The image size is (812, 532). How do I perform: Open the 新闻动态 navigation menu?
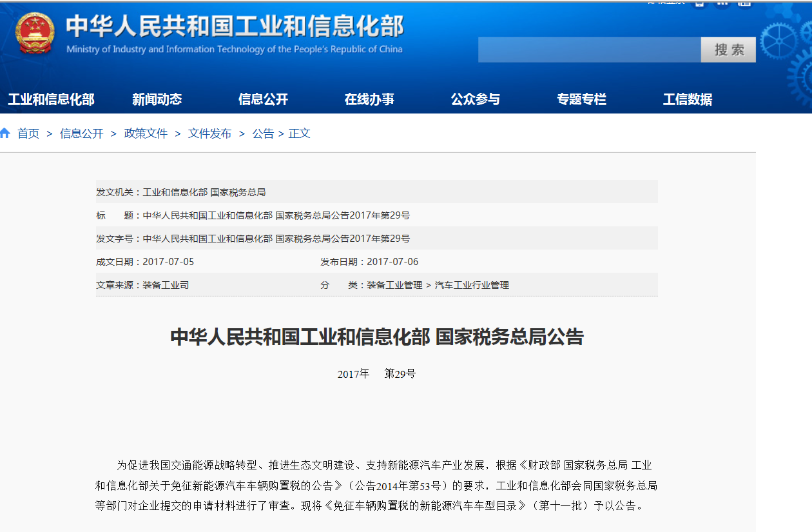tap(156, 99)
